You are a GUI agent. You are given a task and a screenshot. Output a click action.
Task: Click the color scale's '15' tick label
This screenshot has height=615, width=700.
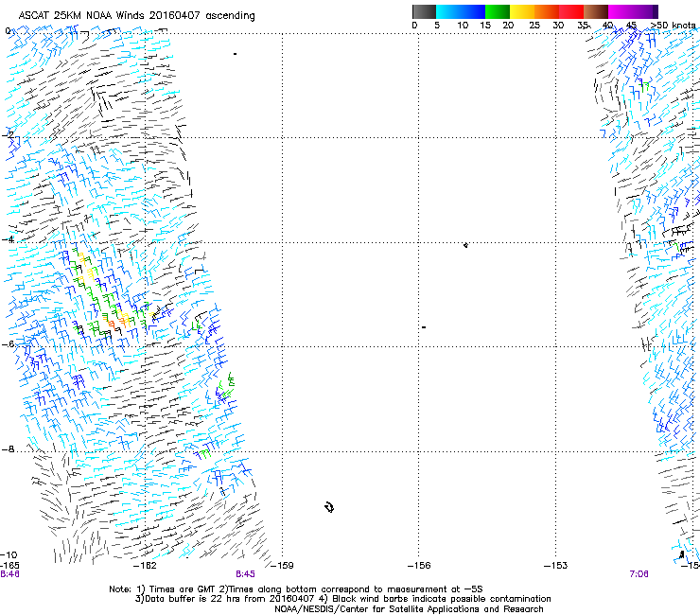coord(485,25)
